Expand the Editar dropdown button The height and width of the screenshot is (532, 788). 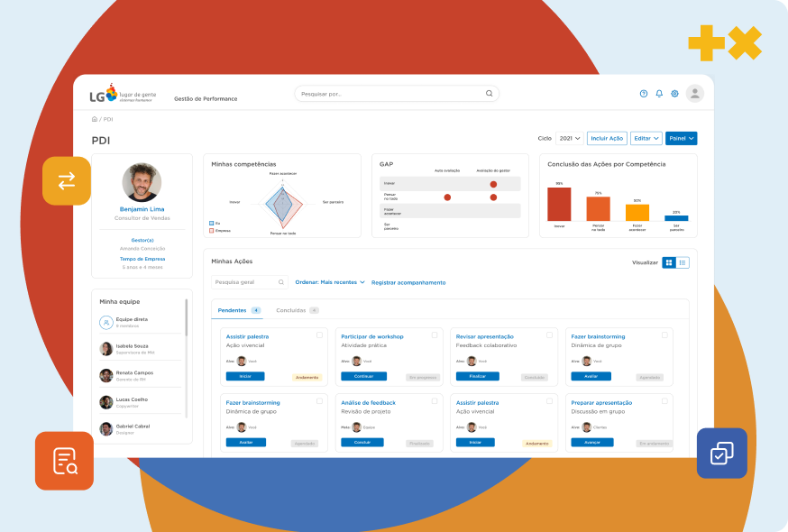[x=646, y=138]
